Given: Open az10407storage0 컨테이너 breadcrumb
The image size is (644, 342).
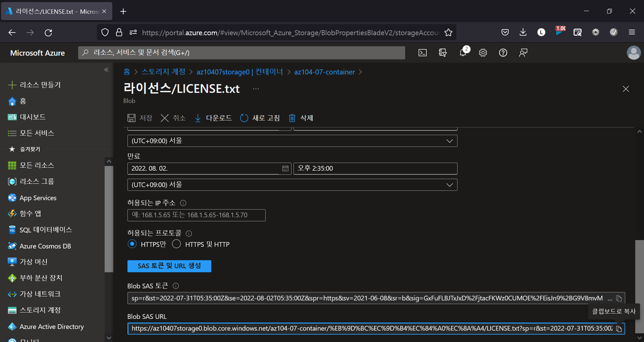Looking at the screenshot, I should coord(240,72).
